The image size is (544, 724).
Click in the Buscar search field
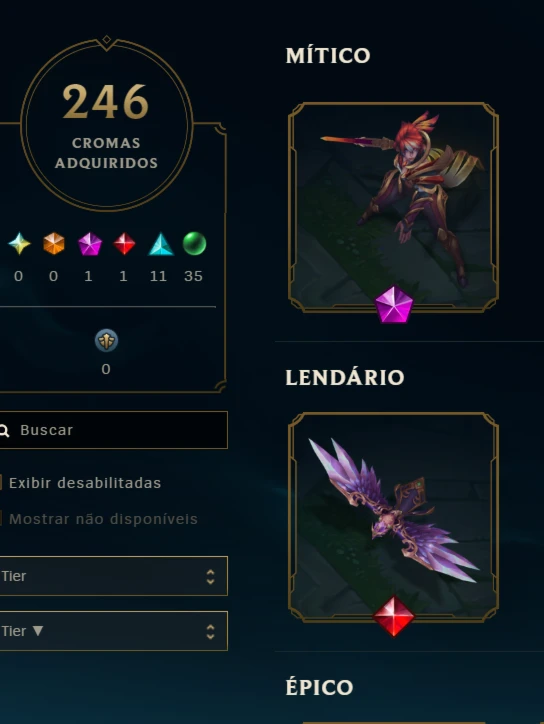point(113,430)
